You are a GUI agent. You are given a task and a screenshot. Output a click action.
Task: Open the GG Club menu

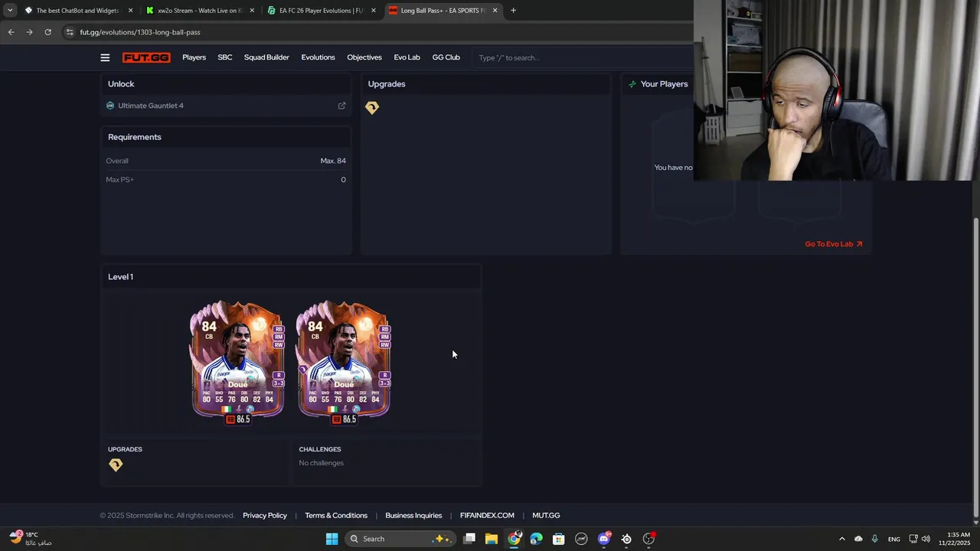(446, 57)
